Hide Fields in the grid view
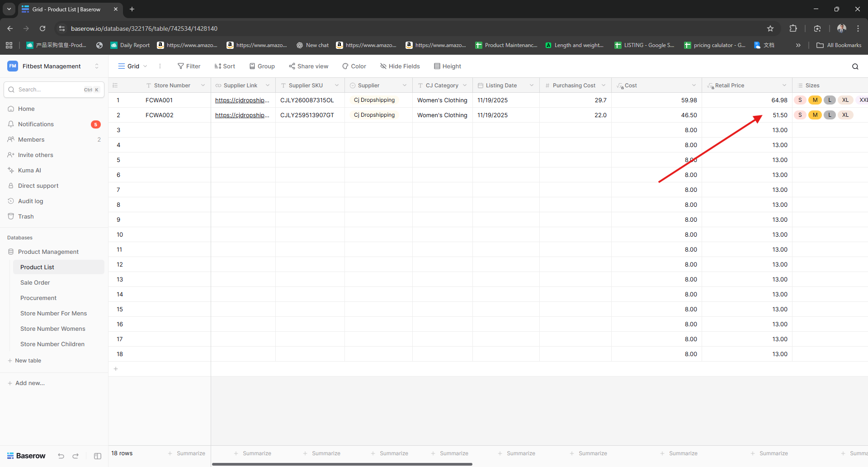Screen dimensions: 868x467 [400, 66]
